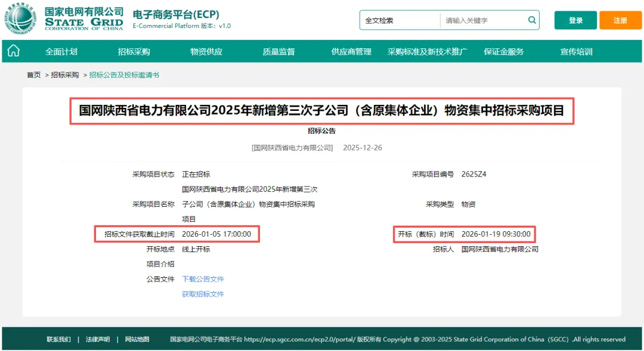This screenshot has width=644, height=351.
Task: Click the 招标公告 subtitle text
Action: (x=321, y=131)
